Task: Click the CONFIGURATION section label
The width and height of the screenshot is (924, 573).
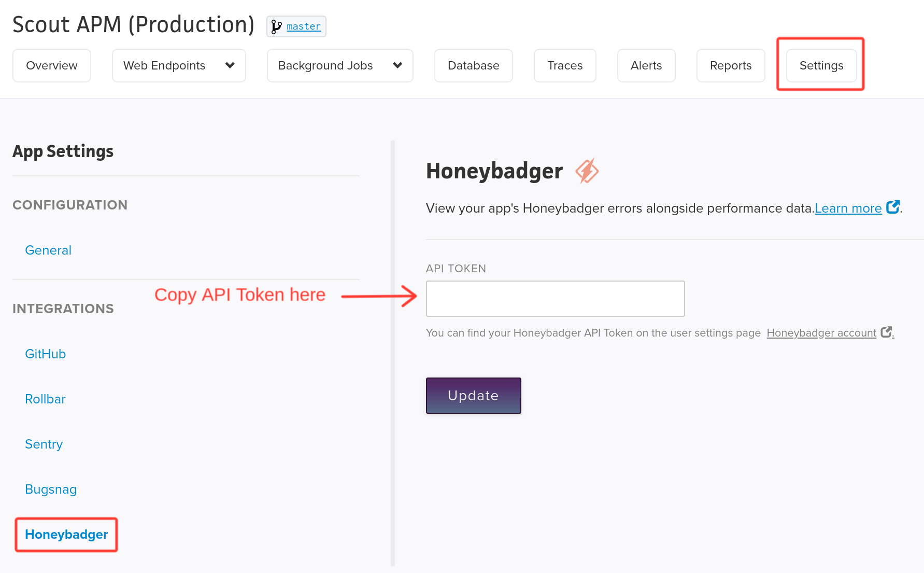Action: [70, 205]
